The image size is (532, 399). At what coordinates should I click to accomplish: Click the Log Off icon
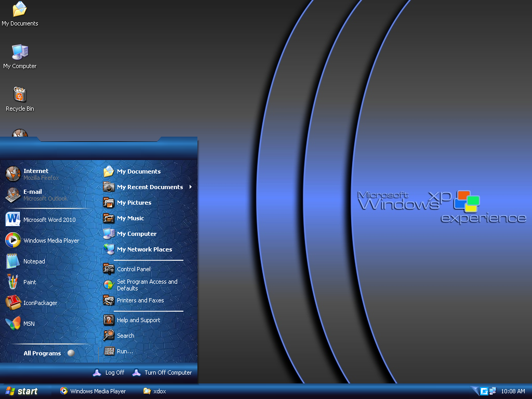[x=97, y=372]
